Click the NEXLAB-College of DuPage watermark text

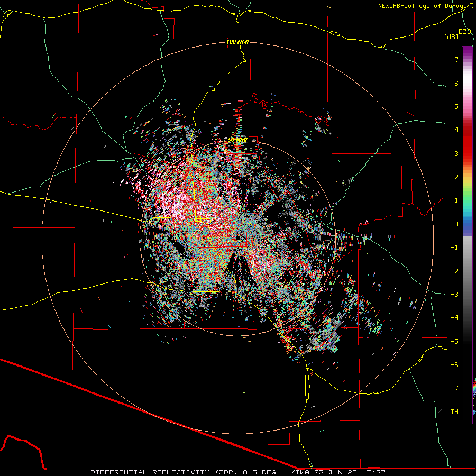(425, 6)
